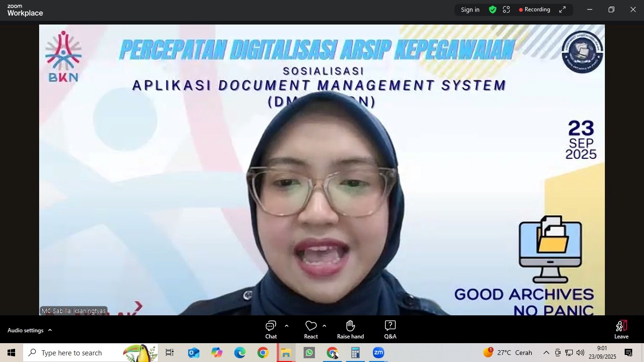This screenshot has width=644, height=362.
Task: Minimize the Zoom window
Action: point(589,9)
